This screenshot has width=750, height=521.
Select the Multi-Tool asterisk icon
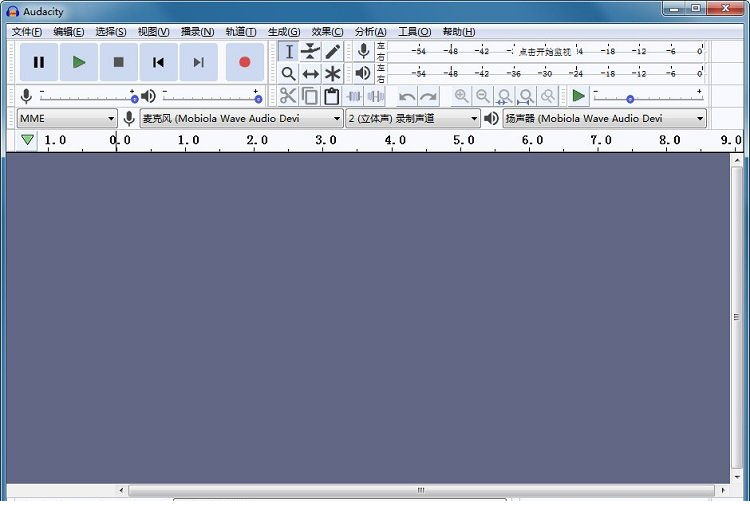[333, 74]
